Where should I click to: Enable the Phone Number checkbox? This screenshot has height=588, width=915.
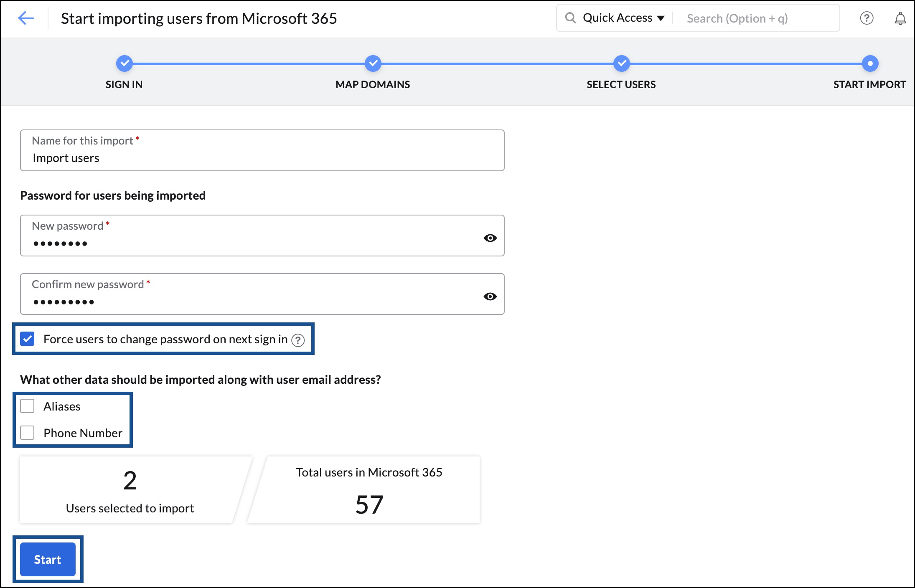point(27,432)
